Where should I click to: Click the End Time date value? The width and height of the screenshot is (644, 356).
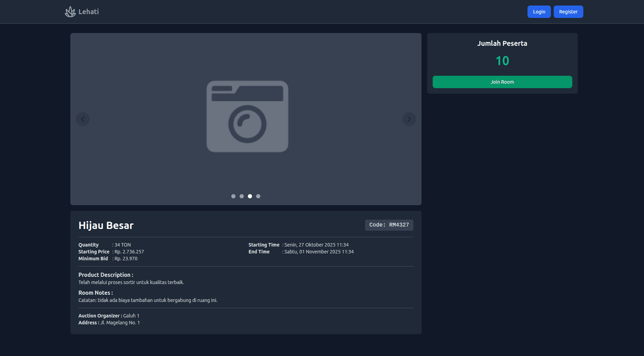pos(319,252)
